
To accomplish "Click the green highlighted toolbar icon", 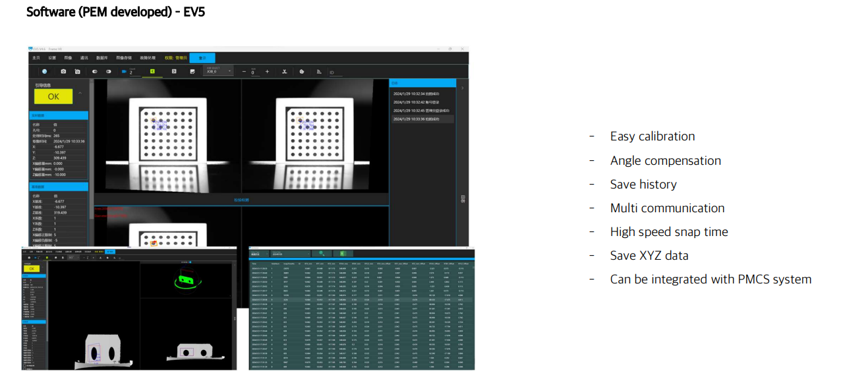I will click(152, 71).
